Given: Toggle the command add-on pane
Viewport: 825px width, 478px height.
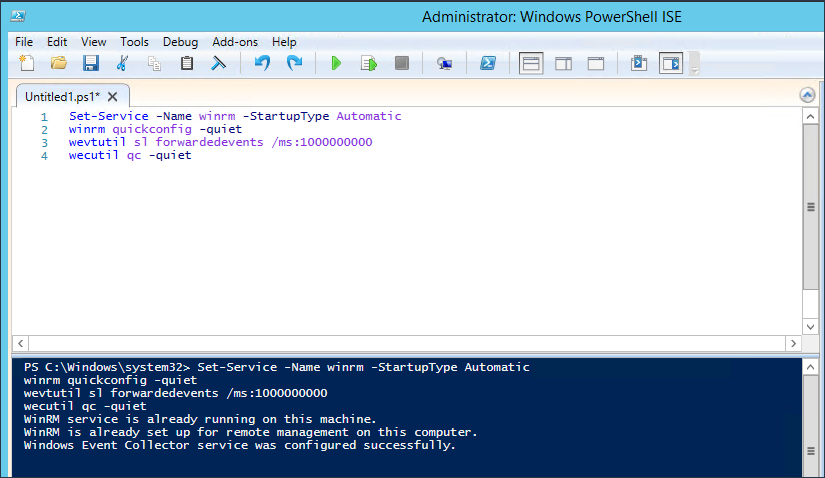Looking at the screenshot, I should 671,63.
